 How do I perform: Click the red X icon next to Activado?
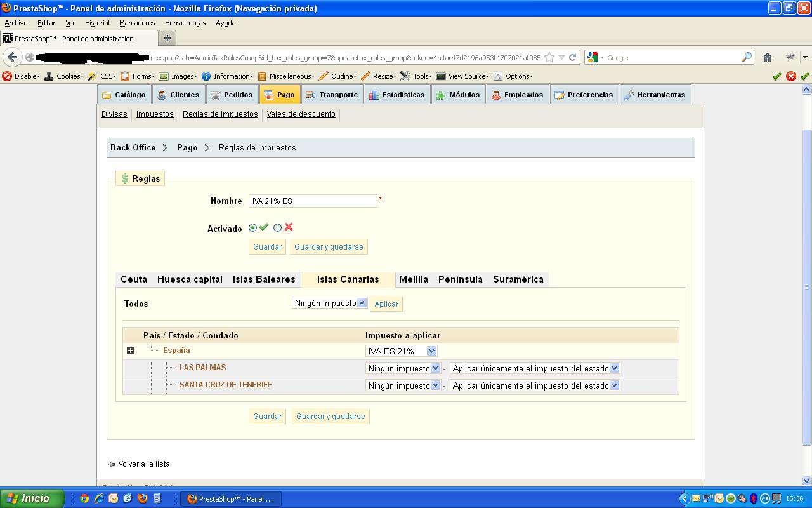coord(289,227)
